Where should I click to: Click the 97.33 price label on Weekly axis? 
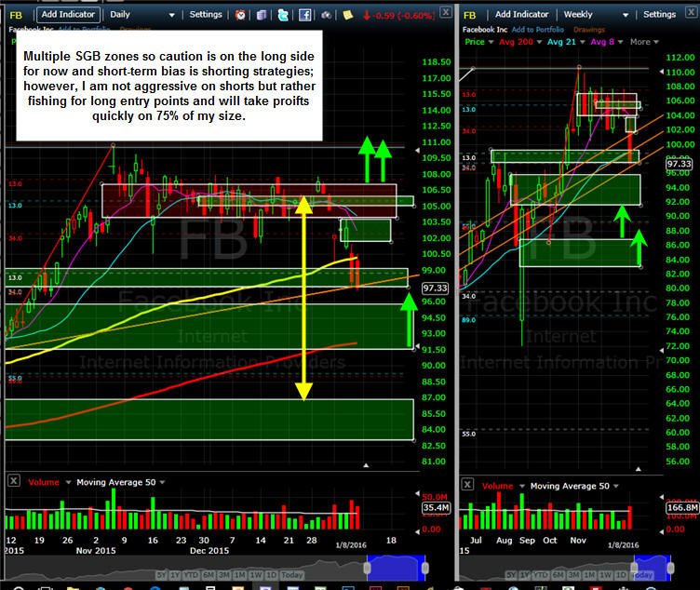679,164
